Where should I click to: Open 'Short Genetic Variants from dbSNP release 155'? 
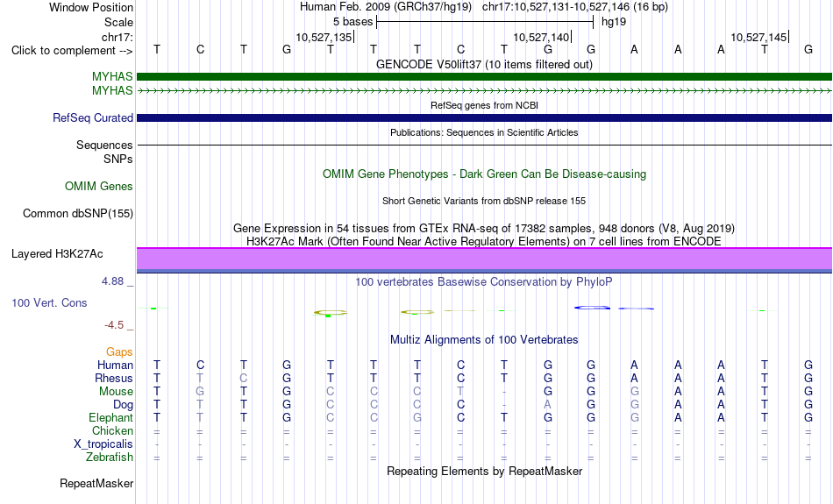point(484,201)
